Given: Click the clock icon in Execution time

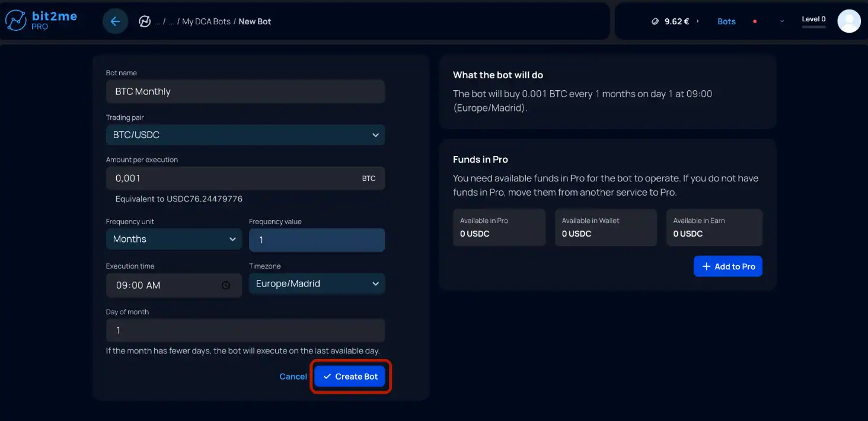Looking at the screenshot, I should [226, 285].
